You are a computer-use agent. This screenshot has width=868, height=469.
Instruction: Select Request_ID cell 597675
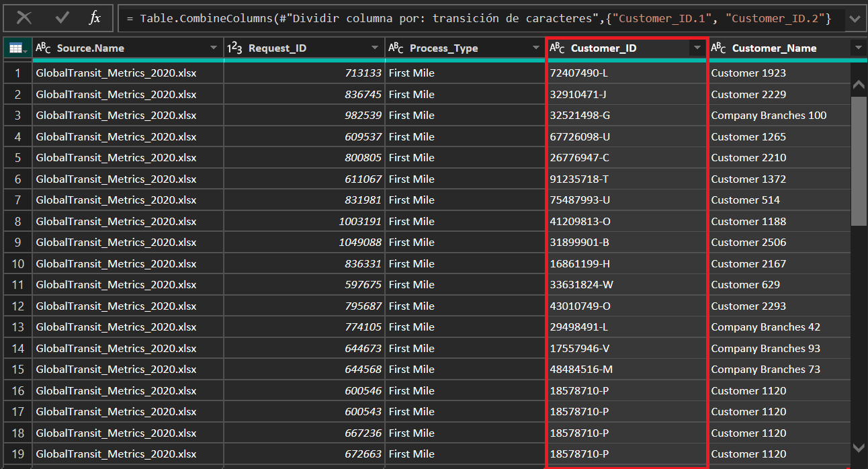(304, 284)
